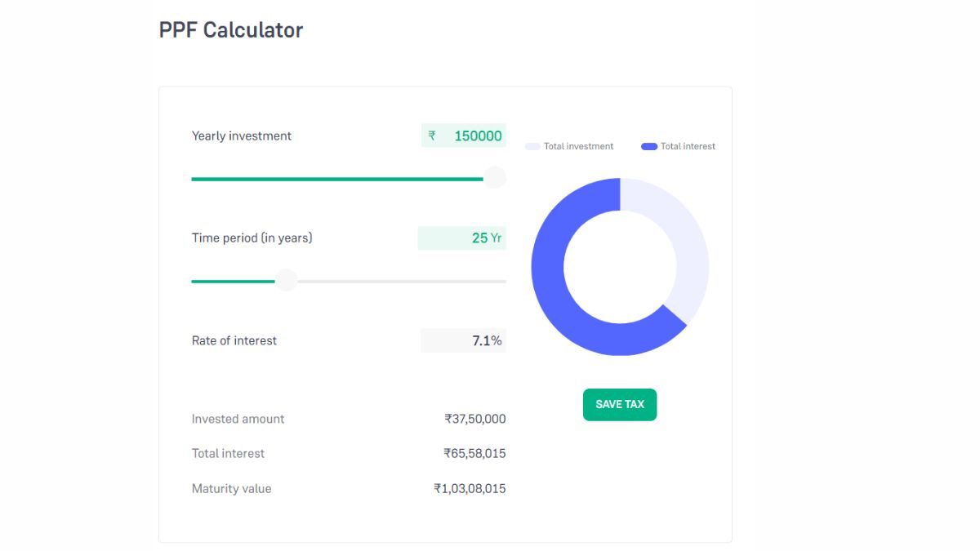Click the rupee symbol in investment field

pos(432,136)
